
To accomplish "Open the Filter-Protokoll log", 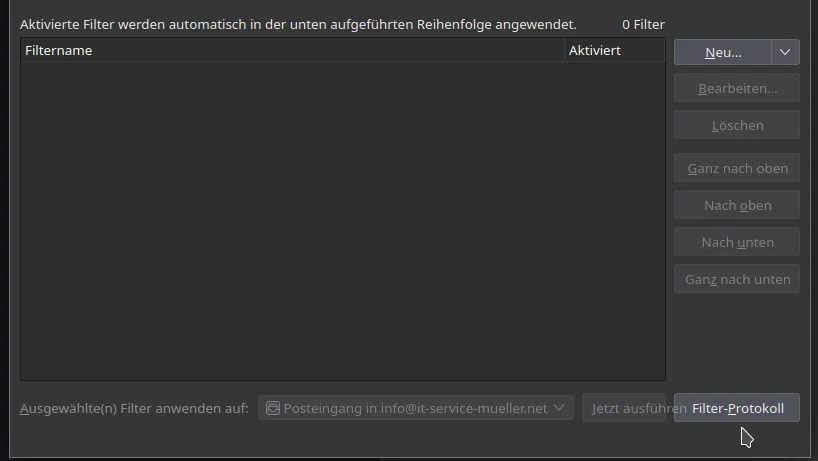I will (x=737, y=408).
